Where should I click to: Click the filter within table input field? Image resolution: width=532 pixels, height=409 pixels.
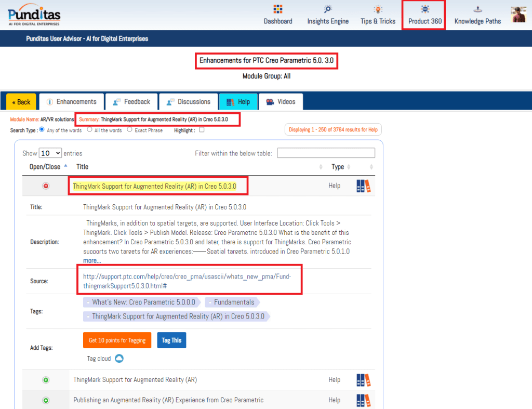click(x=326, y=153)
